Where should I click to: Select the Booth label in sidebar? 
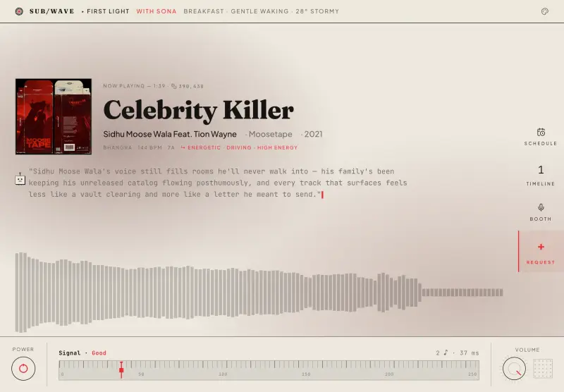point(541,219)
